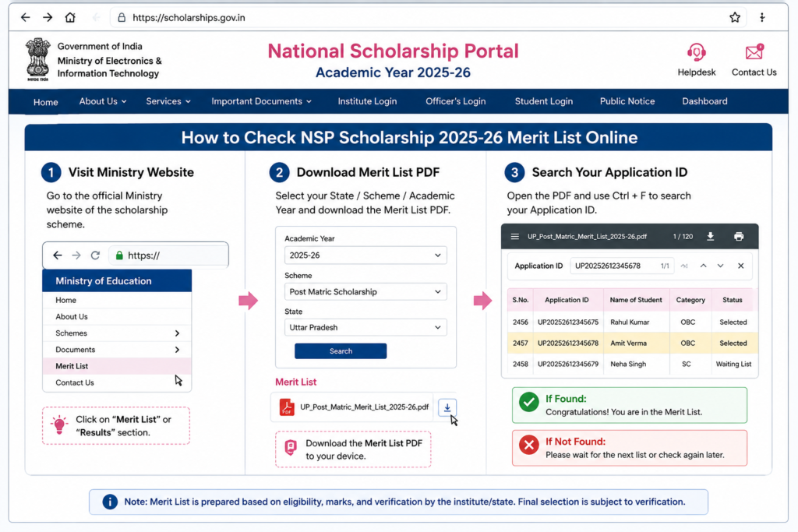Image resolution: width=798 pixels, height=532 pixels.
Task: Open the Institute Login menu item
Action: [x=368, y=101]
